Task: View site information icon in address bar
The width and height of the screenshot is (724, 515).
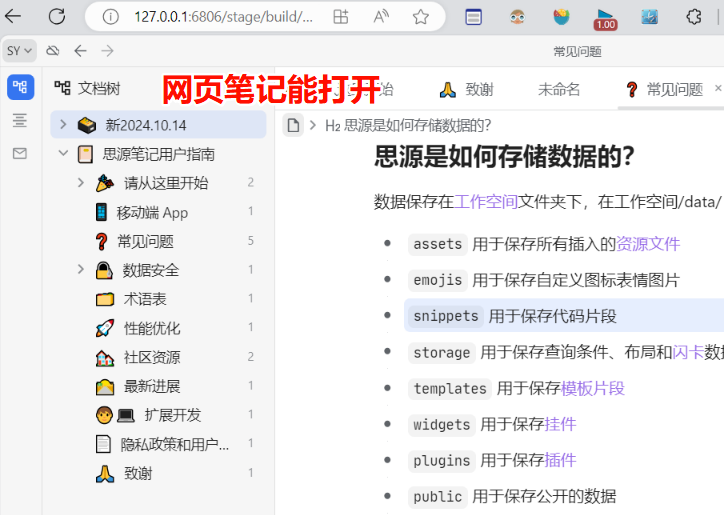Action: click(110, 17)
